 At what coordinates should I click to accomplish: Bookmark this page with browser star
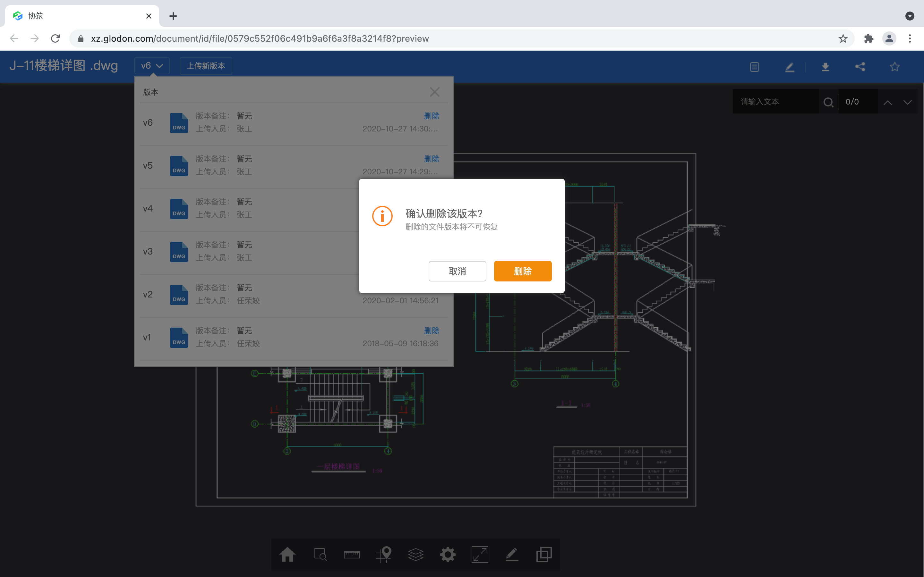[x=843, y=38]
